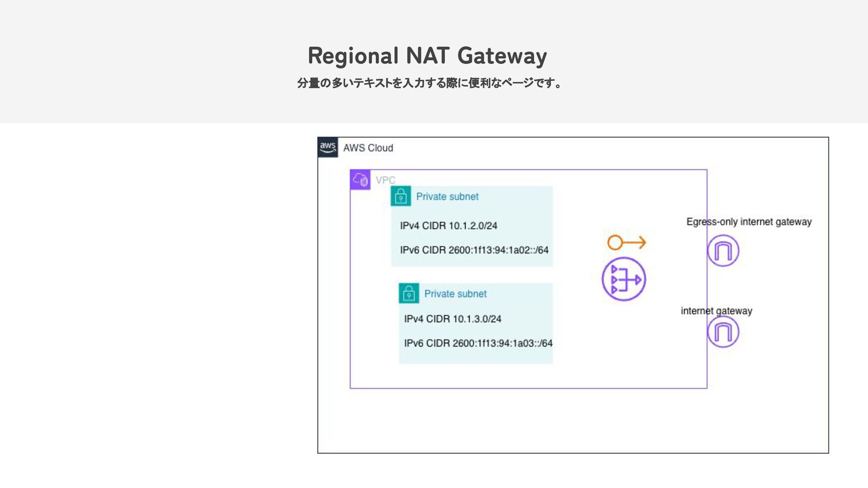Click the VPC label text

[x=385, y=180]
